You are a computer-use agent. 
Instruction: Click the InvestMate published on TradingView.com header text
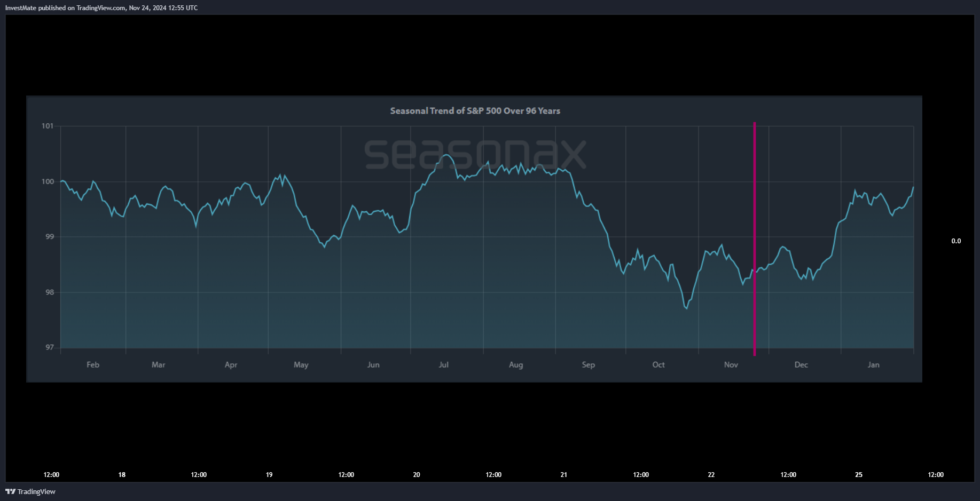click(x=101, y=8)
